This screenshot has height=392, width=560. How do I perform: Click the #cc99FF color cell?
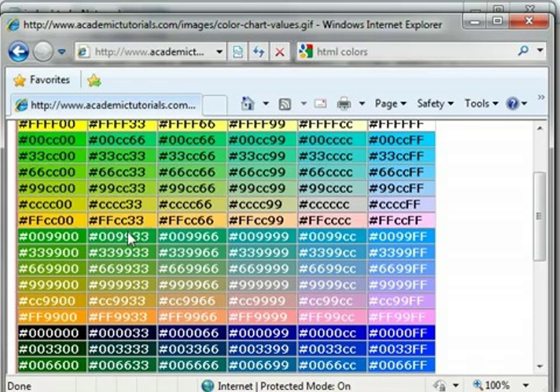tap(401, 301)
